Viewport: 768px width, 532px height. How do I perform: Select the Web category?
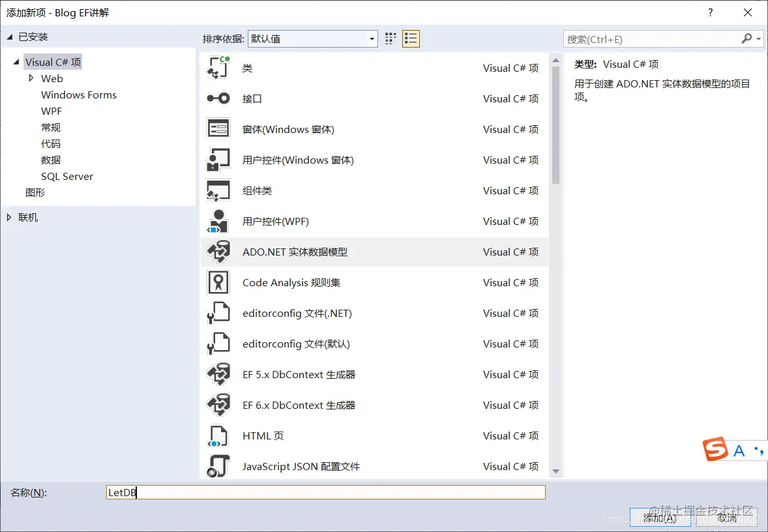pyautogui.click(x=52, y=78)
